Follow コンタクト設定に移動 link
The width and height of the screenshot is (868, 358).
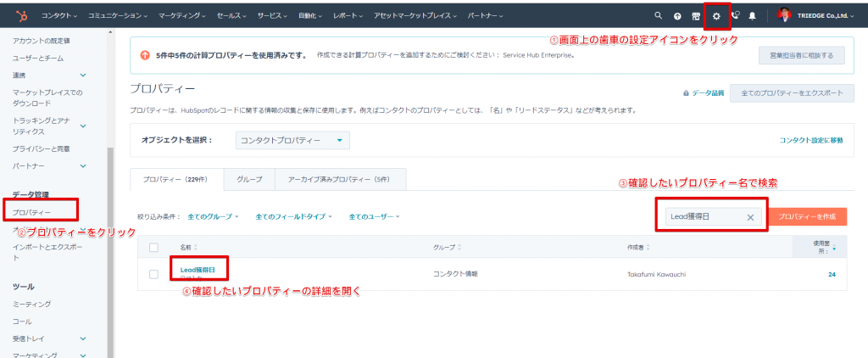coord(811,140)
